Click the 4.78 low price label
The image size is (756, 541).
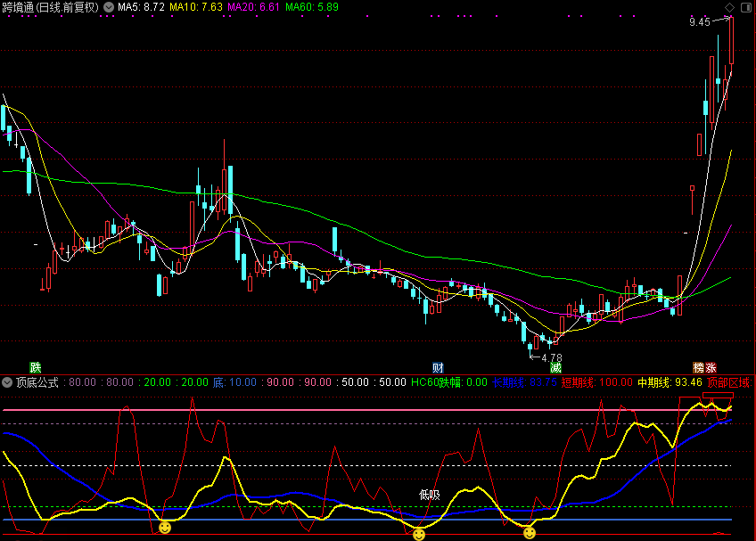coord(552,357)
